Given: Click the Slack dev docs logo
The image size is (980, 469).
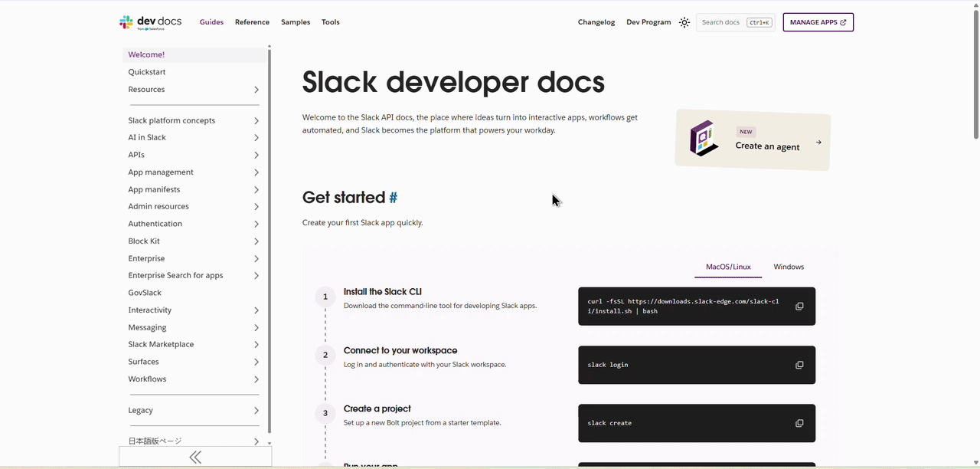Looking at the screenshot, I should coord(151,22).
